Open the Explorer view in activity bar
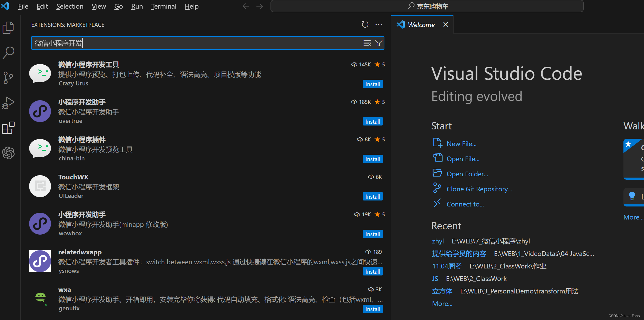The image size is (644, 320). point(8,28)
